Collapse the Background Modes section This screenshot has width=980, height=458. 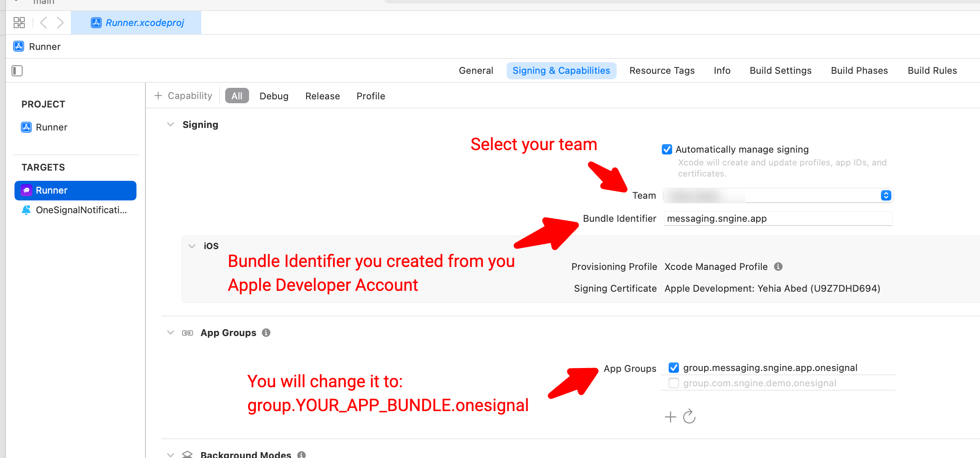tap(171, 455)
